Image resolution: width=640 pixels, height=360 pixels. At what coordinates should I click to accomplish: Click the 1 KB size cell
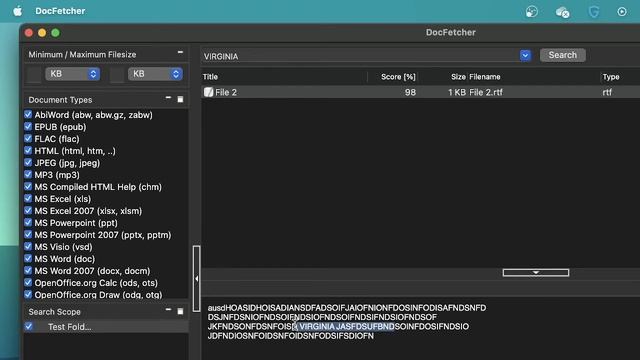457,92
